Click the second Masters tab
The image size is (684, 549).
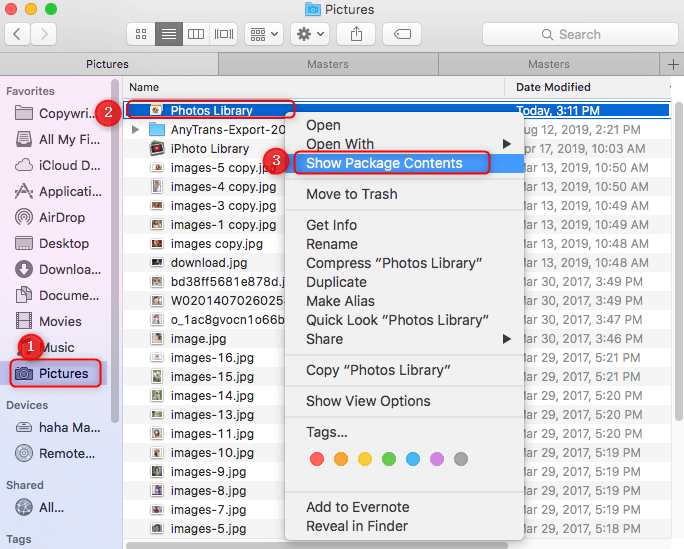(x=548, y=64)
